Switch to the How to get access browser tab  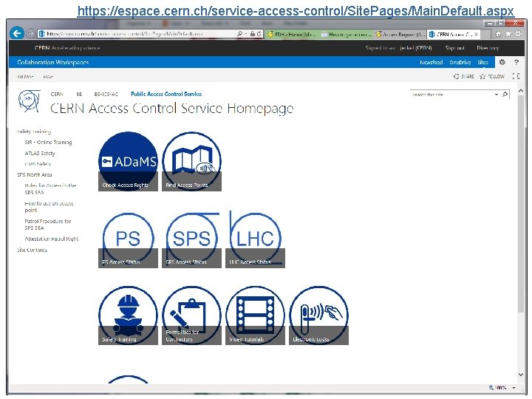point(346,34)
